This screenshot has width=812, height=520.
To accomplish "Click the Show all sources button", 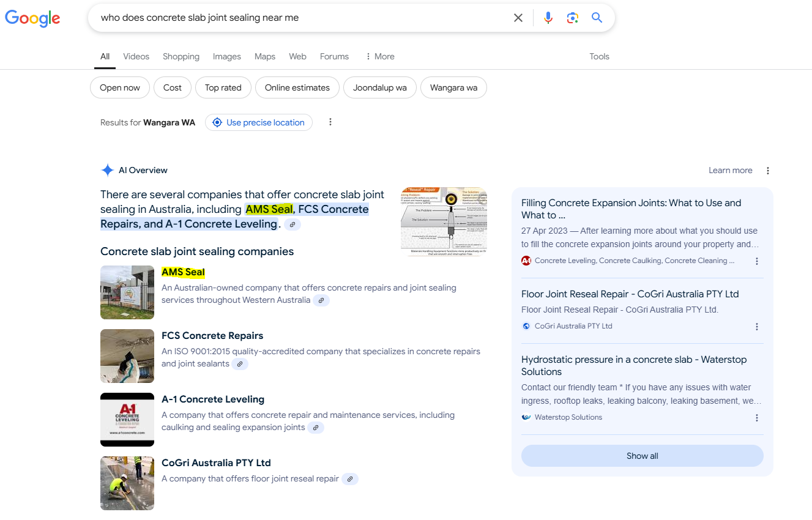I will 643,456.
